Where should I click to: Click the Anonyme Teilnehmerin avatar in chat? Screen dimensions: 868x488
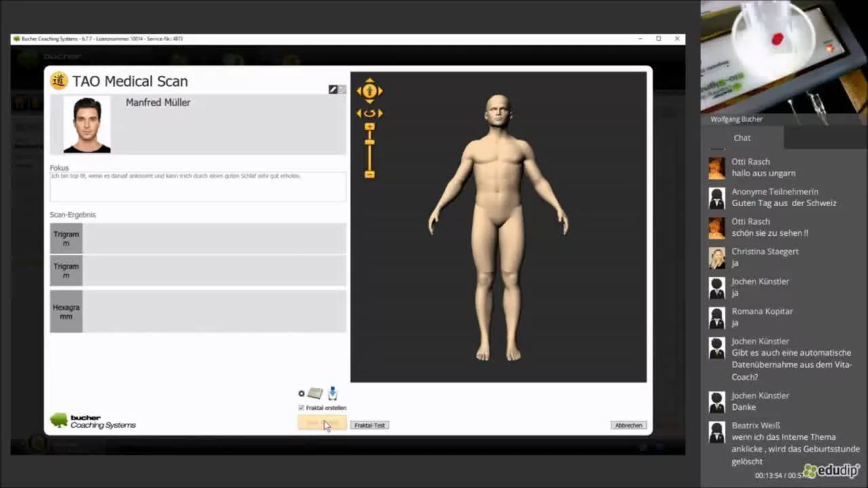click(717, 198)
